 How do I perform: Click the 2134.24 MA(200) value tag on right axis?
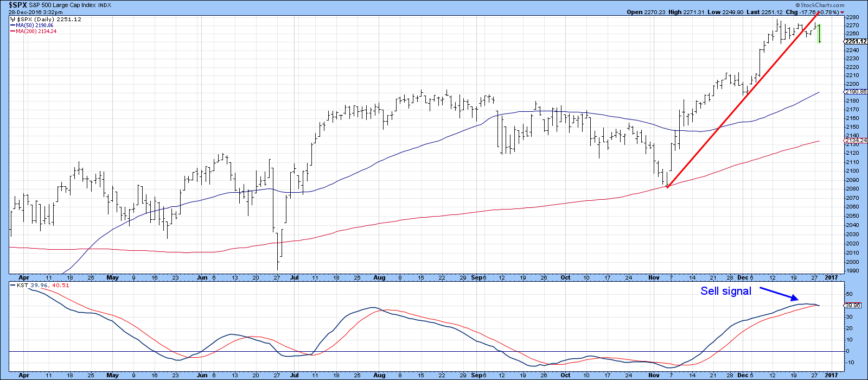tap(856, 141)
